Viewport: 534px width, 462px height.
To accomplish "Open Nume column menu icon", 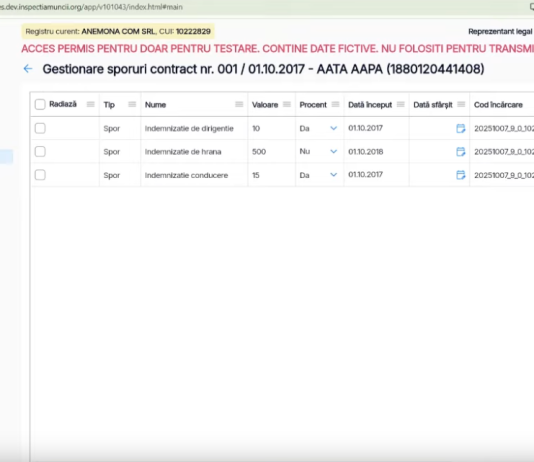I will (x=239, y=104).
